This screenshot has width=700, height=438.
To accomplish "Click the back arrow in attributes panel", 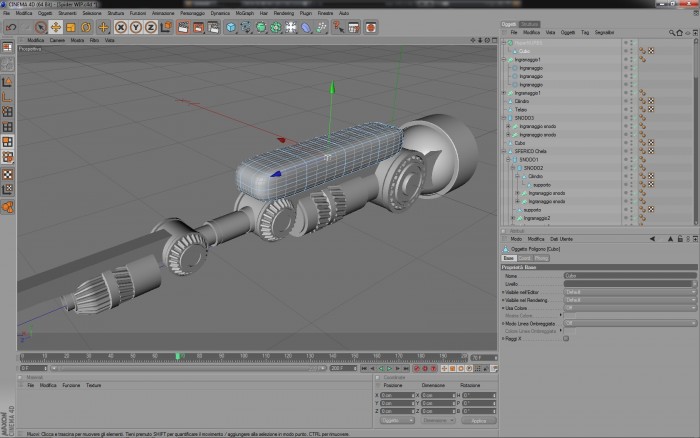I will [x=652, y=239].
